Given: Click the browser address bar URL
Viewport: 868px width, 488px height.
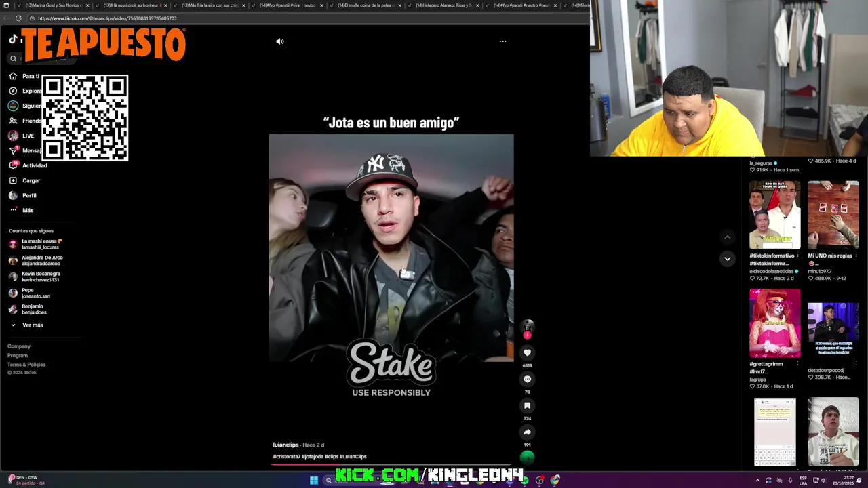Looking at the screenshot, I should 107,18.
